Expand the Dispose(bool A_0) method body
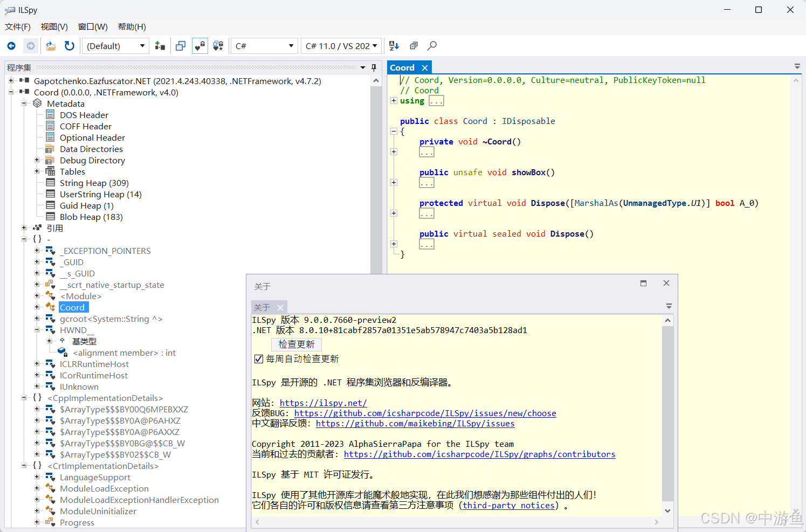Screen dimensions: 806x532 [x=394, y=213]
